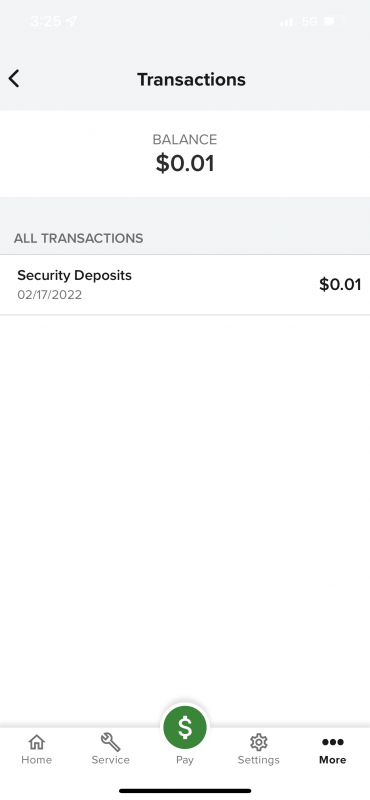
Task: Open the Settings tab label
Action: coord(258,760)
